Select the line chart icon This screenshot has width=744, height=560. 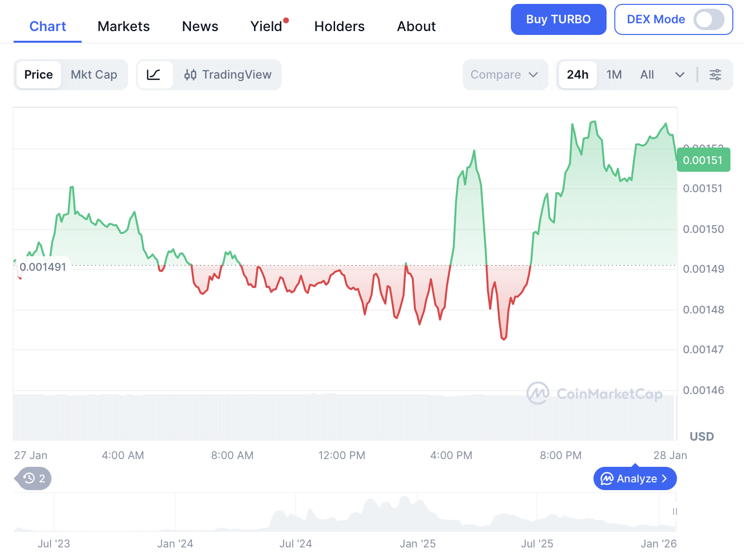point(154,75)
